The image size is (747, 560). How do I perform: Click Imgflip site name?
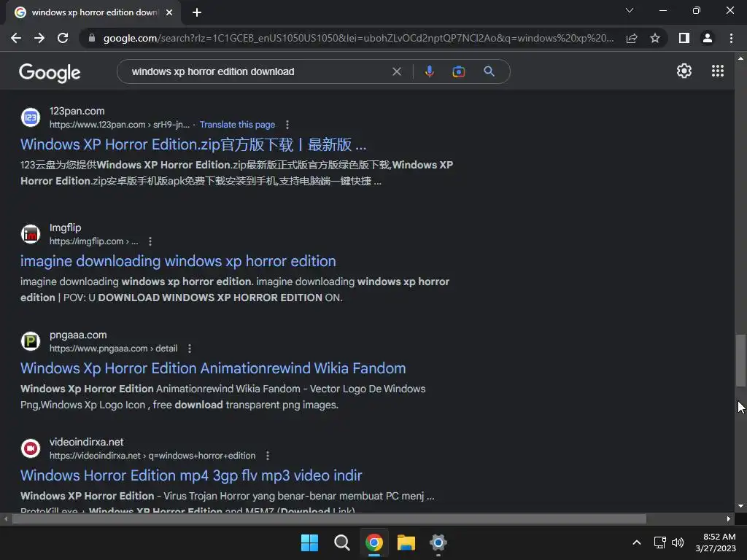(x=65, y=227)
